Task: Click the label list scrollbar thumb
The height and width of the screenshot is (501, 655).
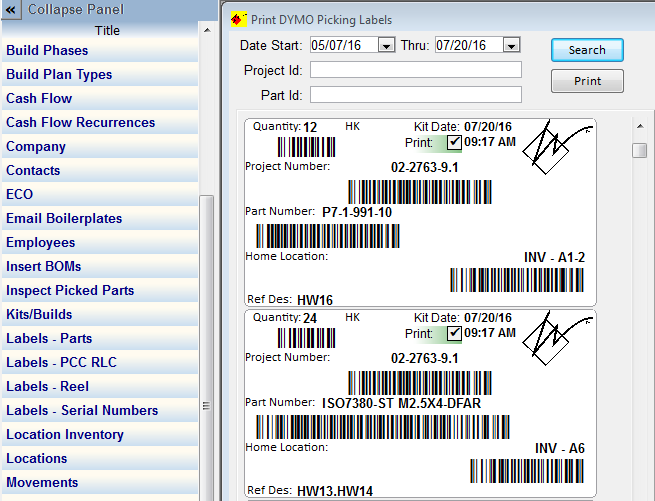Action: click(640, 150)
